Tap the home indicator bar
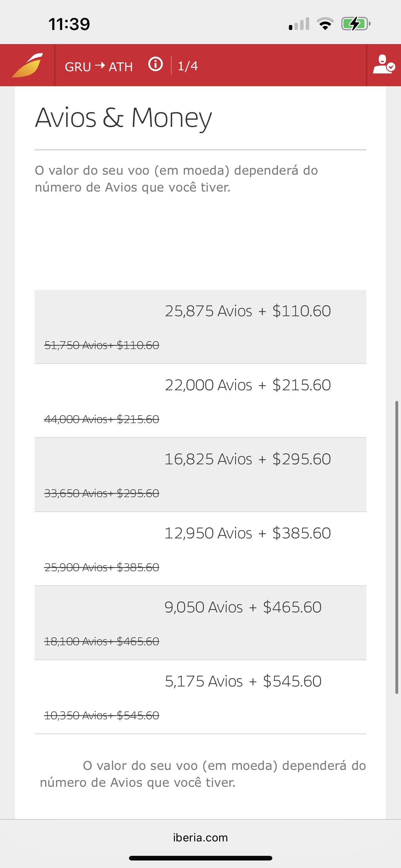Viewport: 401px width, 868px height. click(x=200, y=858)
